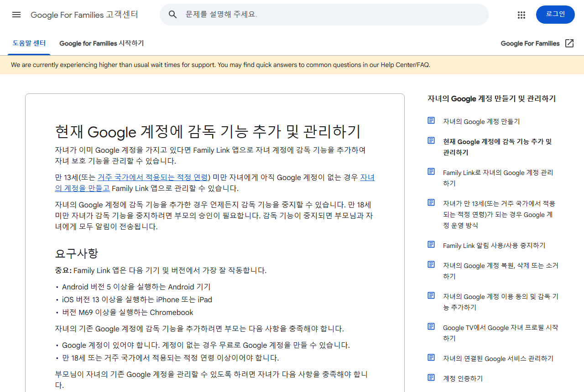Click article icon beside Family Link 알림 사용
Image resolution: width=584 pixels, height=392 pixels.
431,244
